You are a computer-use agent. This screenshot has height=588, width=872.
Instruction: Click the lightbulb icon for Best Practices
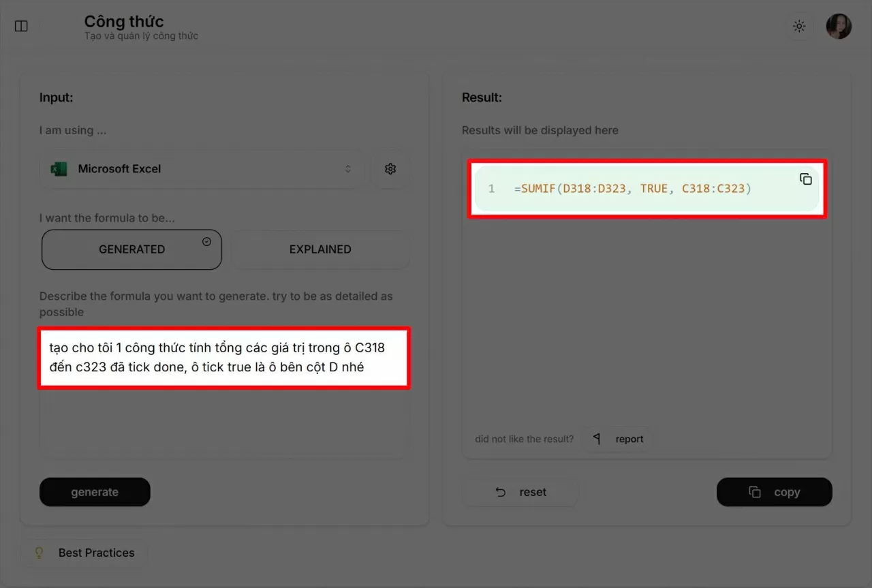(x=40, y=553)
